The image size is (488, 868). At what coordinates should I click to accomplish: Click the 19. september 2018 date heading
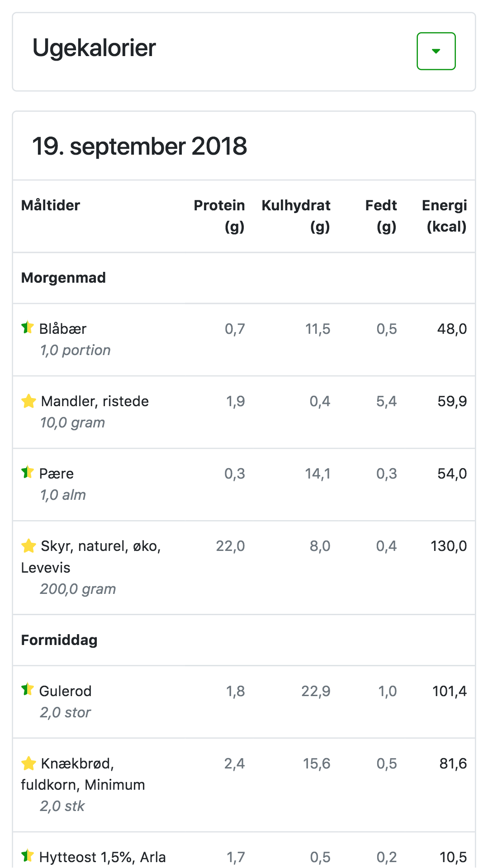tap(139, 146)
